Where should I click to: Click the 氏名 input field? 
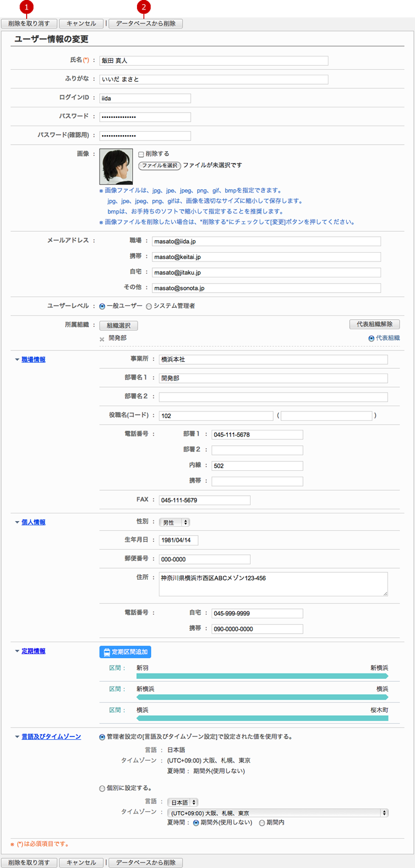coord(214,60)
